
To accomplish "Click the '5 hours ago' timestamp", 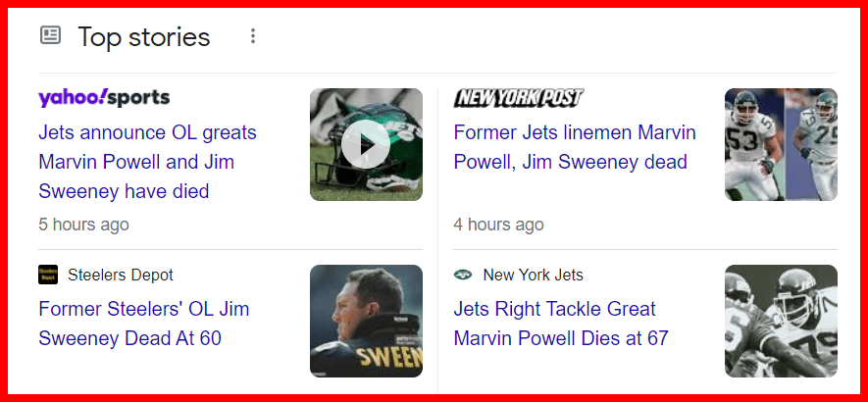I will tap(83, 225).
